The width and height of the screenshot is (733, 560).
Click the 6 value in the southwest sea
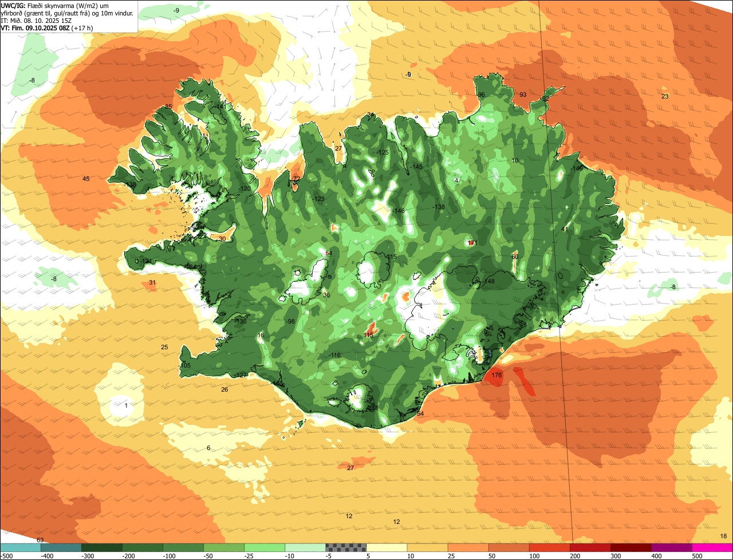click(208, 448)
